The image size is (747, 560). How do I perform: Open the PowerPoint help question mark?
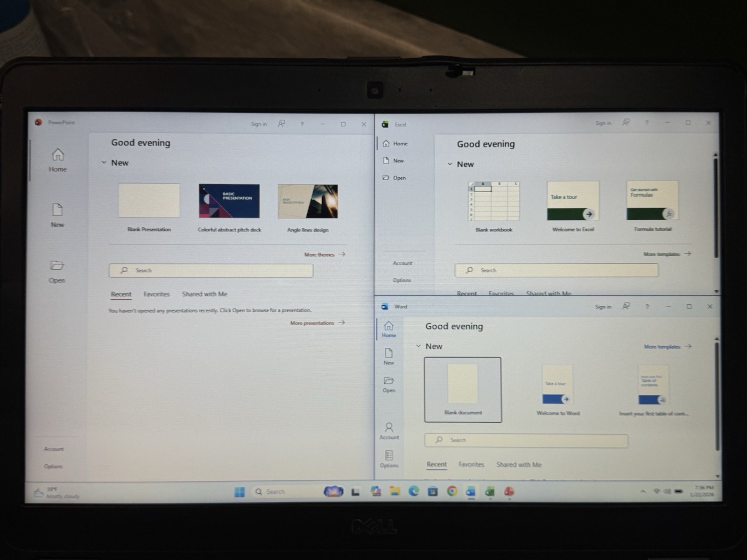point(302,124)
